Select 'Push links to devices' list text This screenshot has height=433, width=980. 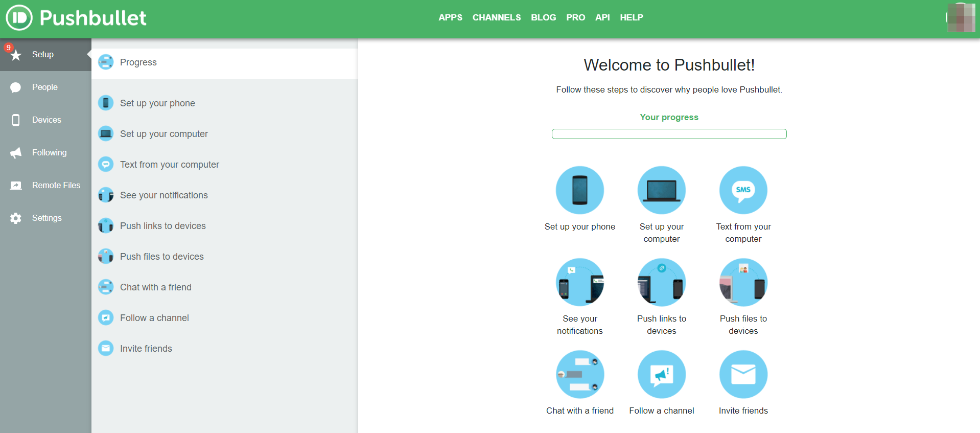pyautogui.click(x=163, y=226)
